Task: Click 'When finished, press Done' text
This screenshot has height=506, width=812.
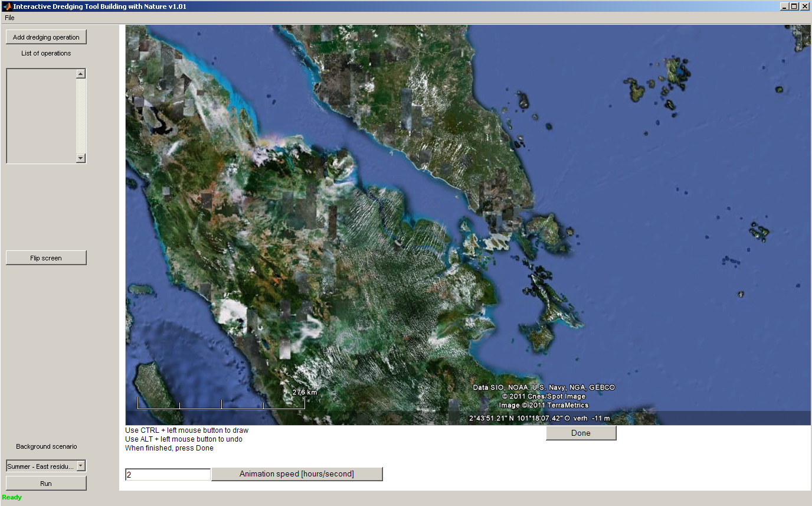Action: point(169,448)
